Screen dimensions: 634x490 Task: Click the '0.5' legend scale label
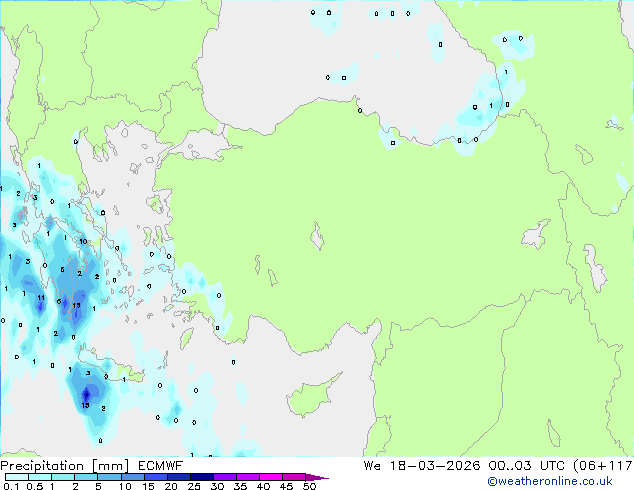coord(35,486)
